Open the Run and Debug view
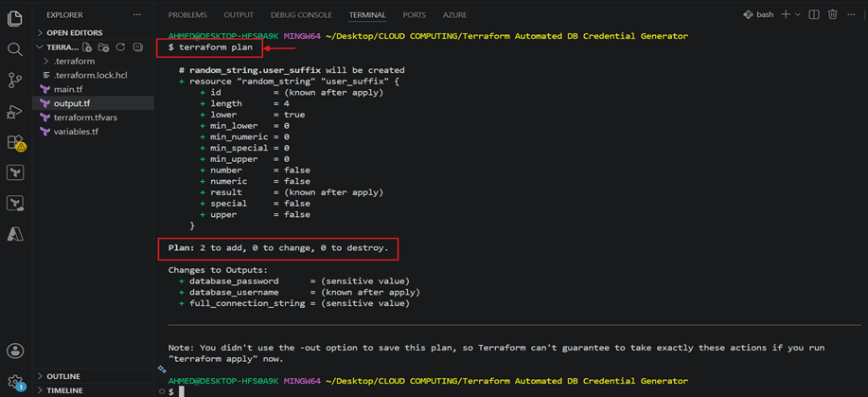 coord(14,113)
